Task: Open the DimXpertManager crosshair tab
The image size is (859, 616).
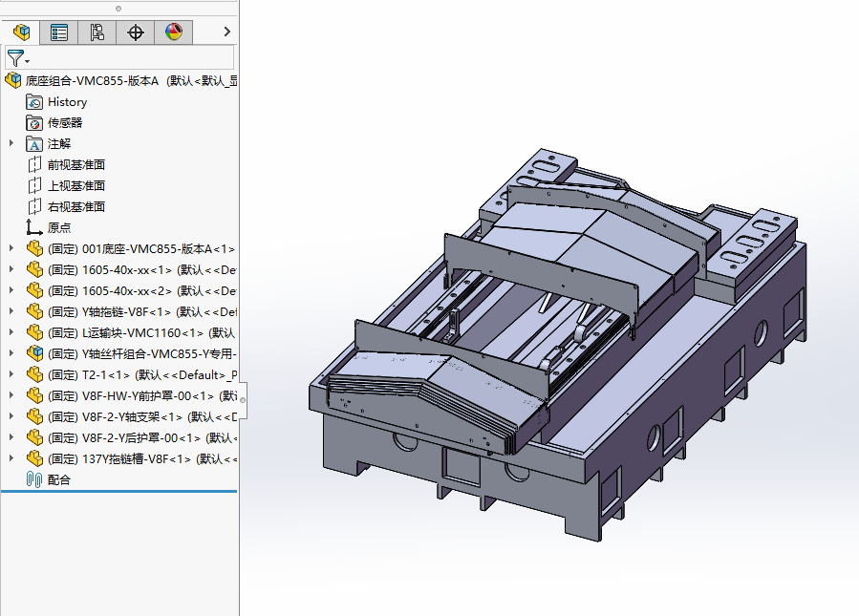Action: pyautogui.click(x=136, y=32)
